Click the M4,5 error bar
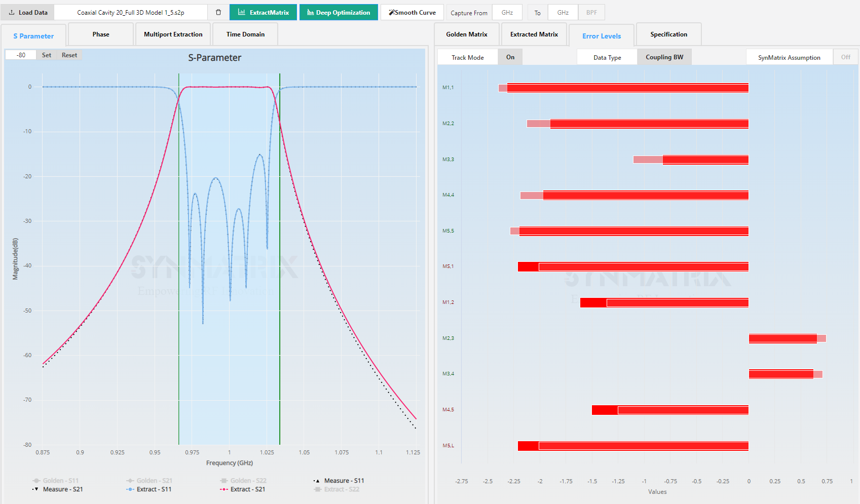The height and width of the screenshot is (504, 860). [670, 410]
